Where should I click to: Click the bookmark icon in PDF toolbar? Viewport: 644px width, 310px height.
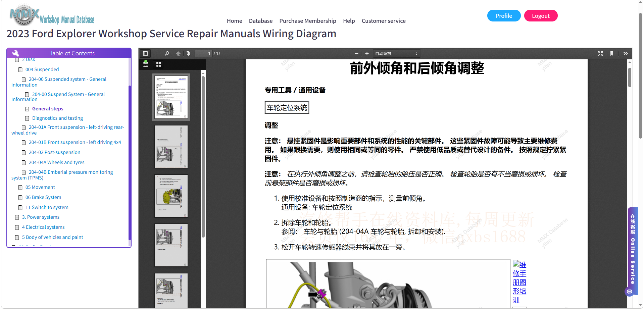click(x=612, y=54)
